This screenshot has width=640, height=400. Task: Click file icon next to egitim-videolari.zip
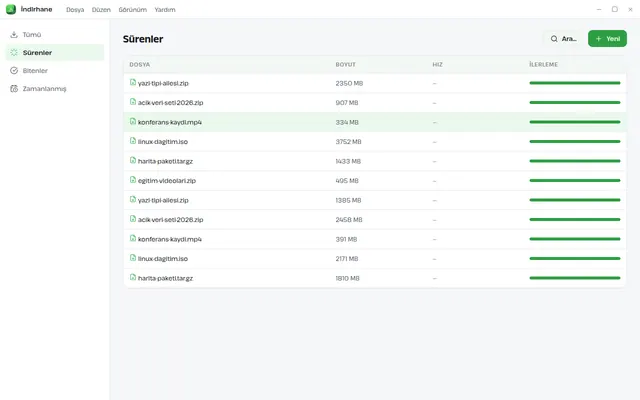coord(133,180)
